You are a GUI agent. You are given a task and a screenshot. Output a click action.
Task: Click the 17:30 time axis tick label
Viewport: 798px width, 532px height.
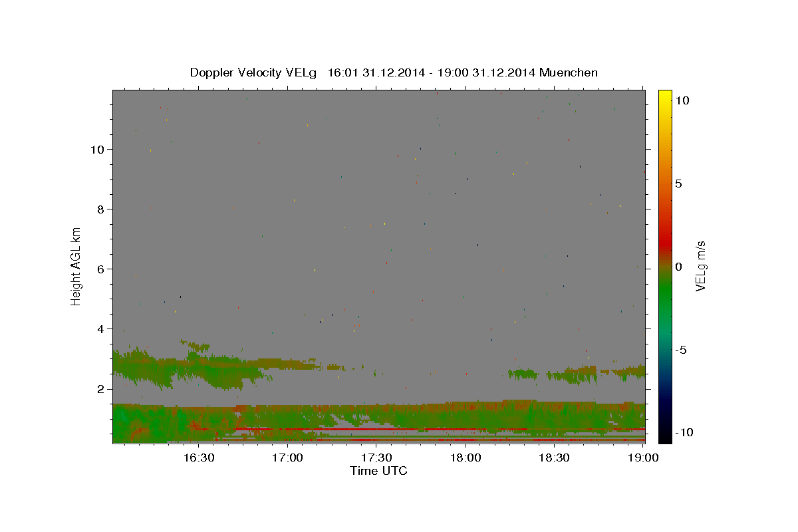tap(377, 458)
